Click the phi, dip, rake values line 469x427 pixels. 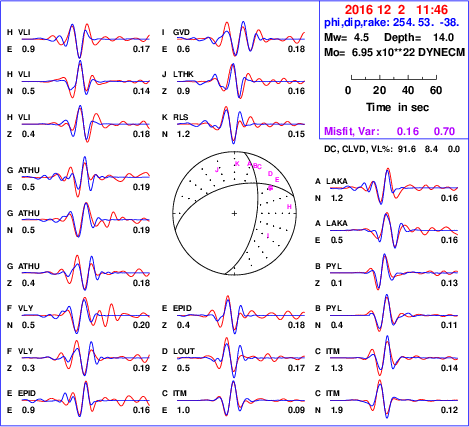pyautogui.click(x=392, y=23)
